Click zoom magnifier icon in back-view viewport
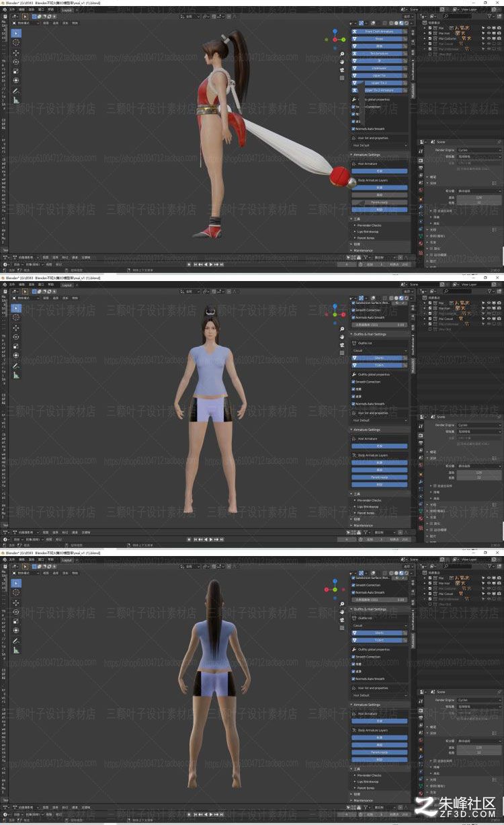Screen dimensions: 504x825 click(343, 604)
